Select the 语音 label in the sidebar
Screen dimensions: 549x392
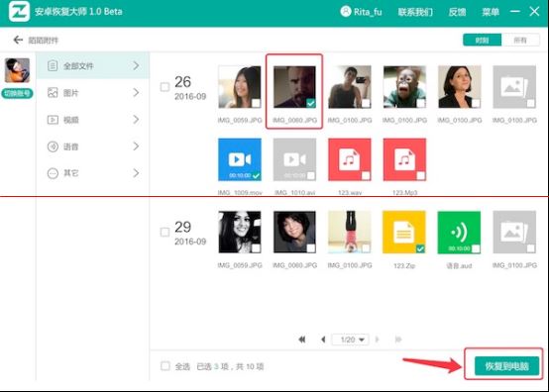pyautogui.click(x=71, y=147)
